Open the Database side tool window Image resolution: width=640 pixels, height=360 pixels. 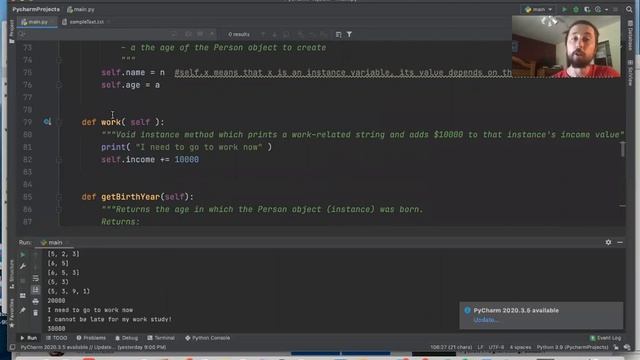[x=631, y=36]
